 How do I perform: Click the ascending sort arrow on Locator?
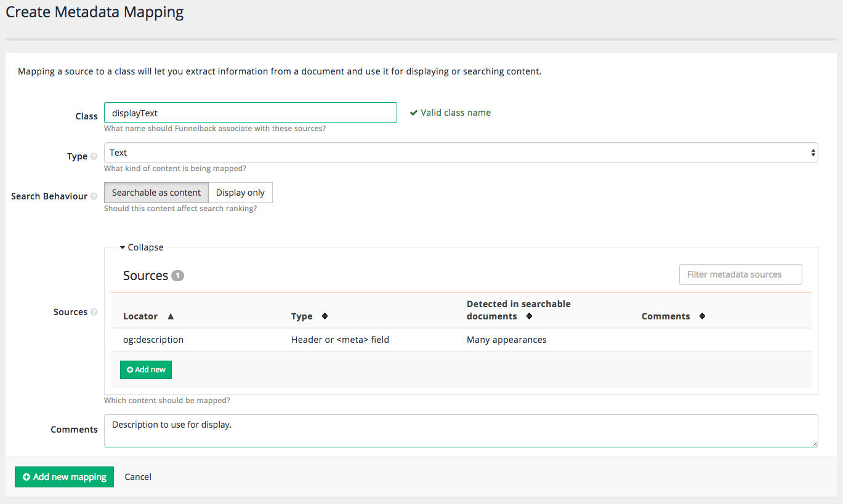click(170, 316)
